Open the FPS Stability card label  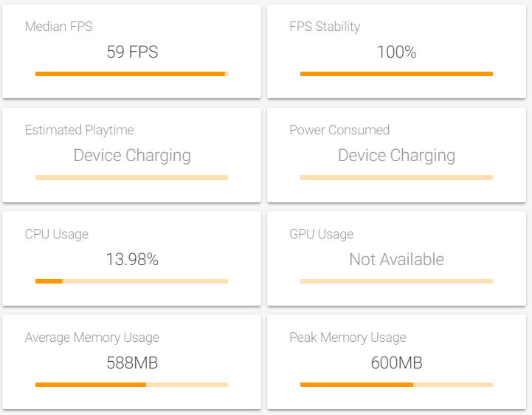click(325, 27)
